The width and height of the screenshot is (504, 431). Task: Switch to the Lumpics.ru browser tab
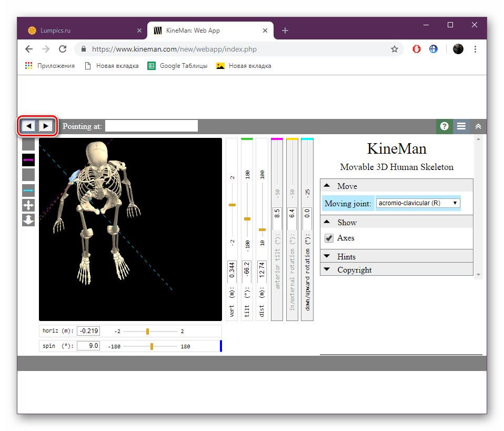56,31
